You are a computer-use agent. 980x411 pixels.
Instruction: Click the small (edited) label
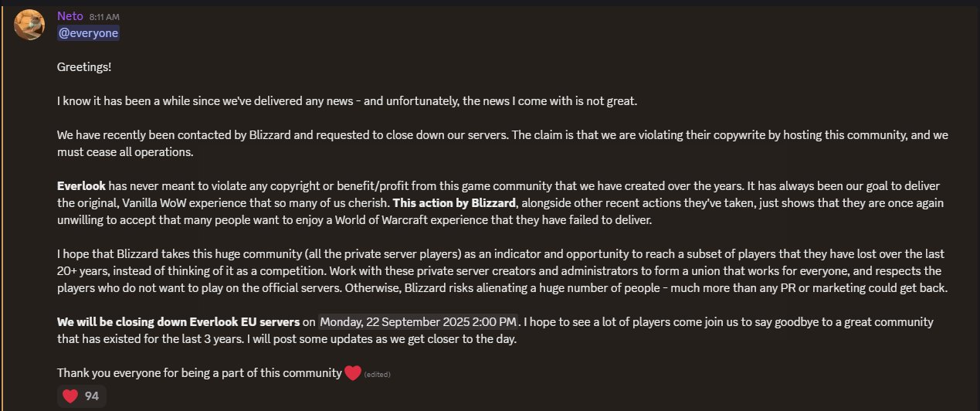(378, 375)
